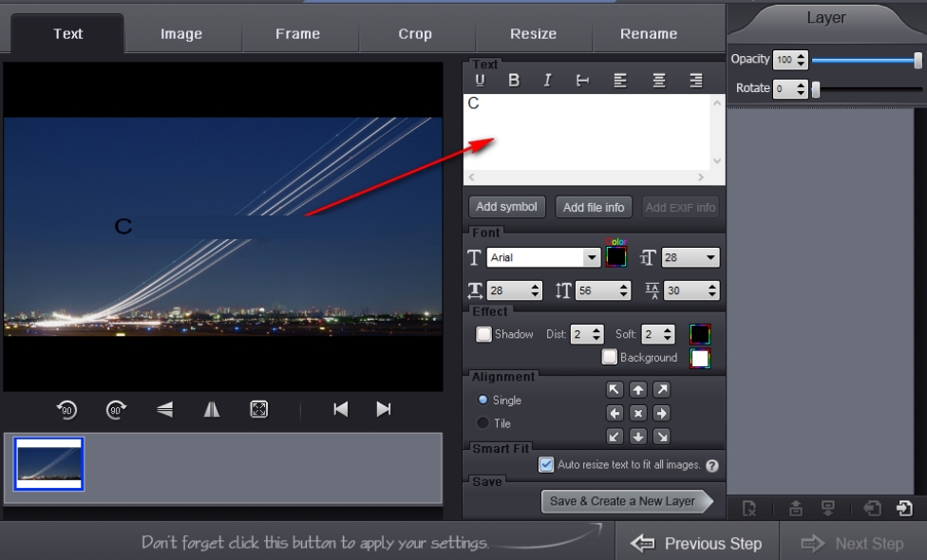This screenshot has height=560, width=927.
Task: Open the Frame tab
Action: pyautogui.click(x=297, y=34)
